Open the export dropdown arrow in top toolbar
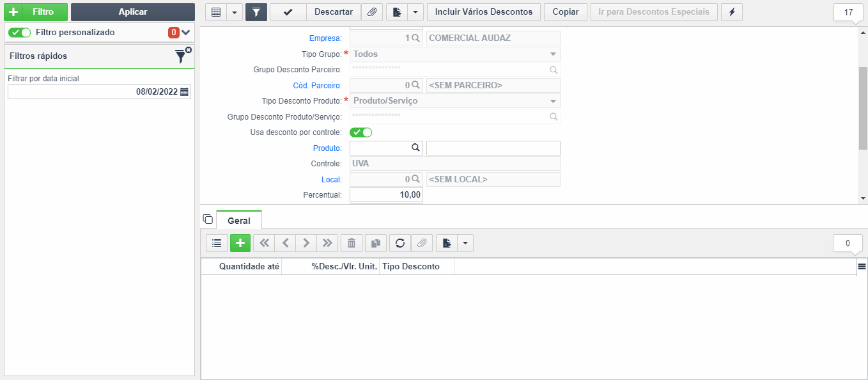 click(416, 12)
